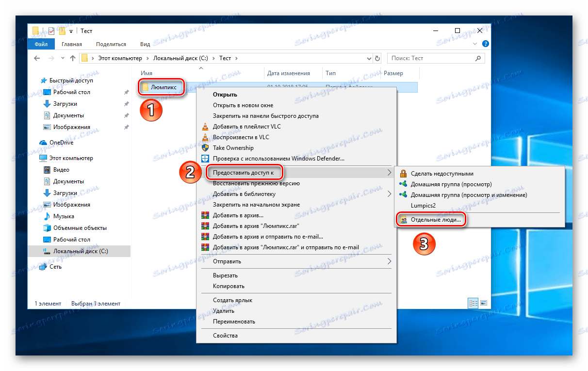Image resolution: width=588 pixels, height=371 pixels.
Task: Unpin "Загрузки" from quick access
Action: pos(126,103)
